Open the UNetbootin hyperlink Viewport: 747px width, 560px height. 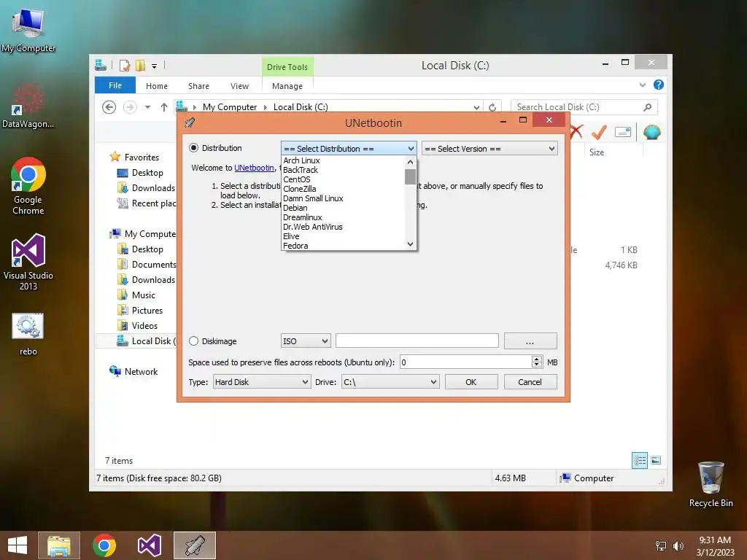(x=254, y=168)
